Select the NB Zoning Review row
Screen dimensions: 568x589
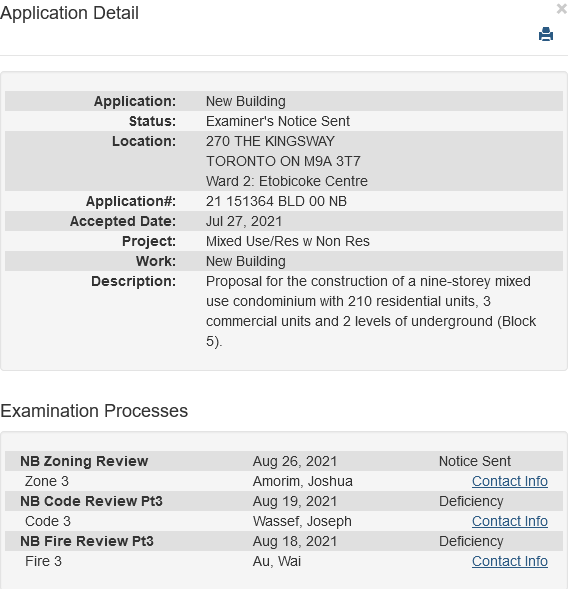[284, 461]
